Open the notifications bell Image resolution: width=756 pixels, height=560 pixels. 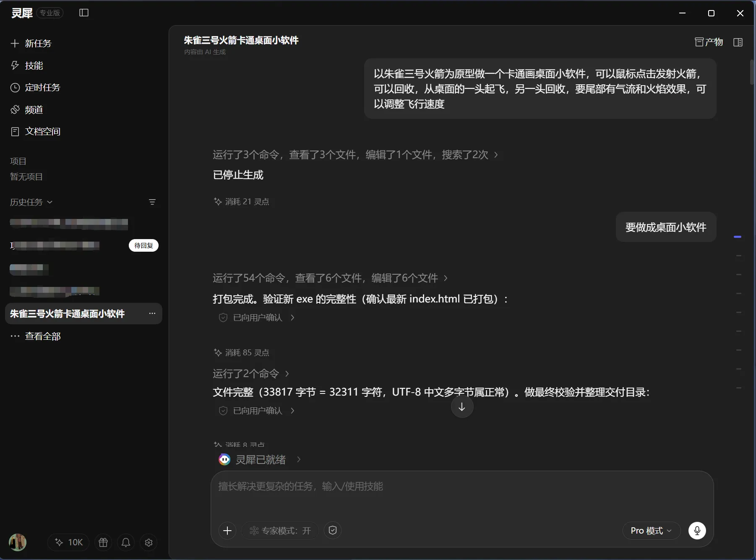pos(126,542)
